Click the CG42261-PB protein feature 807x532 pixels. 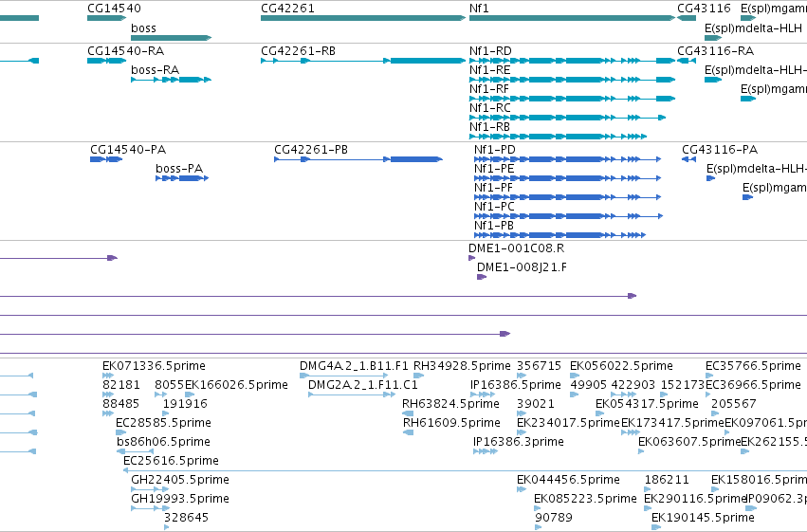[358, 159]
